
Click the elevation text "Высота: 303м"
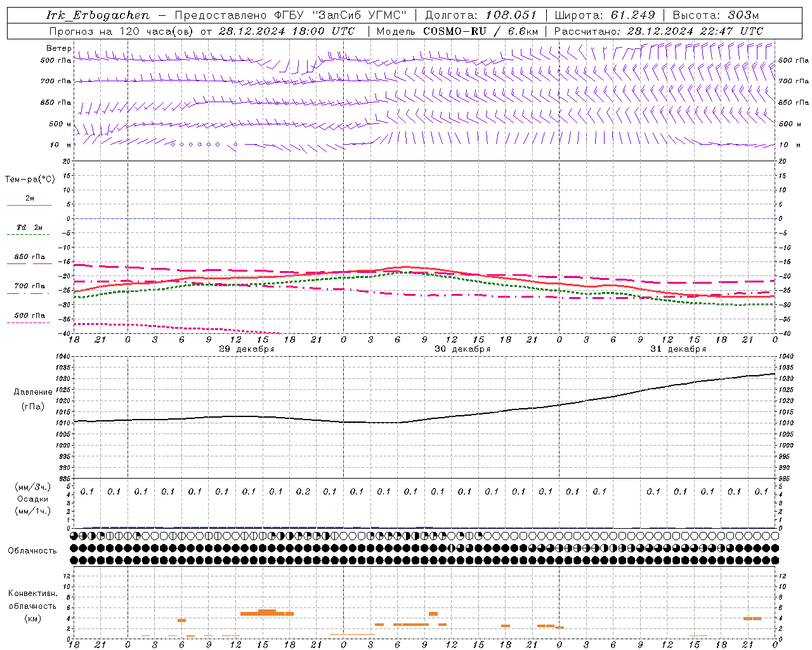(716, 15)
